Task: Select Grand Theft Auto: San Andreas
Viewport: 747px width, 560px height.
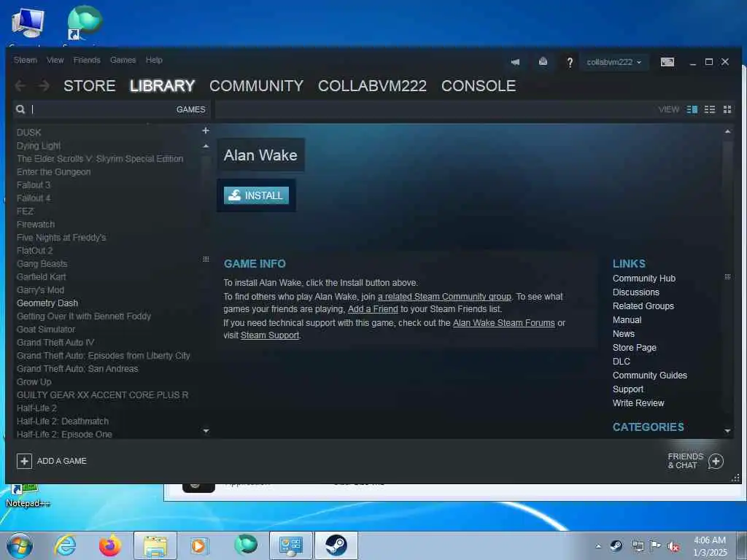Action: click(x=77, y=368)
